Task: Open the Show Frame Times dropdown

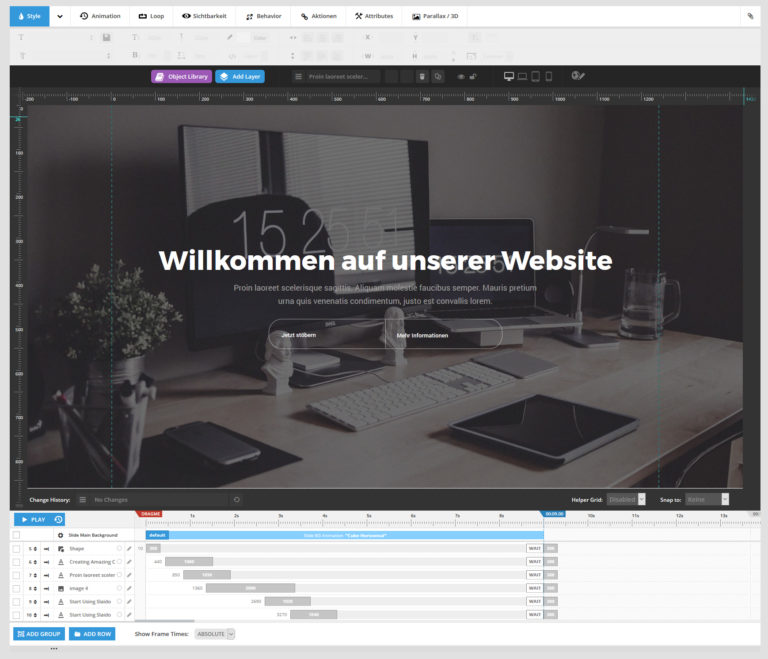Action: pyautogui.click(x=215, y=634)
